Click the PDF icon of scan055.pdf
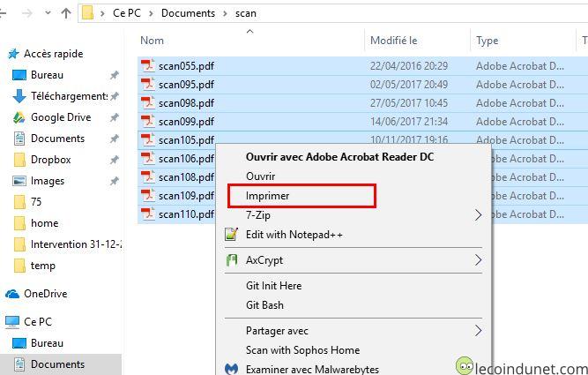Image resolution: width=588 pixels, height=375 pixels. click(x=148, y=65)
